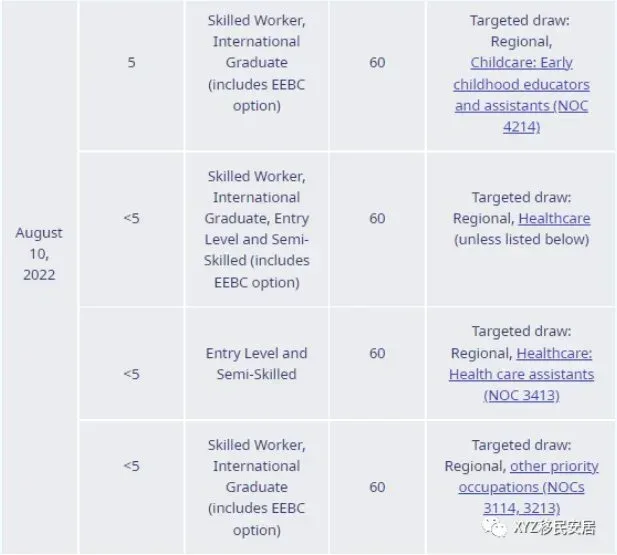The image size is (617, 555).
Task: Click the third row's <5 value
Action: coord(131,374)
